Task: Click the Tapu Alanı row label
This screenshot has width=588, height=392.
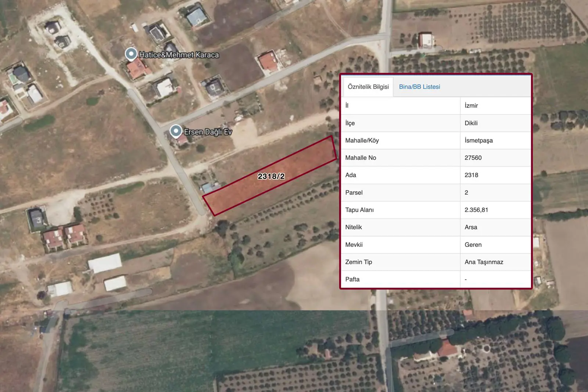Action: click(359, 210)
